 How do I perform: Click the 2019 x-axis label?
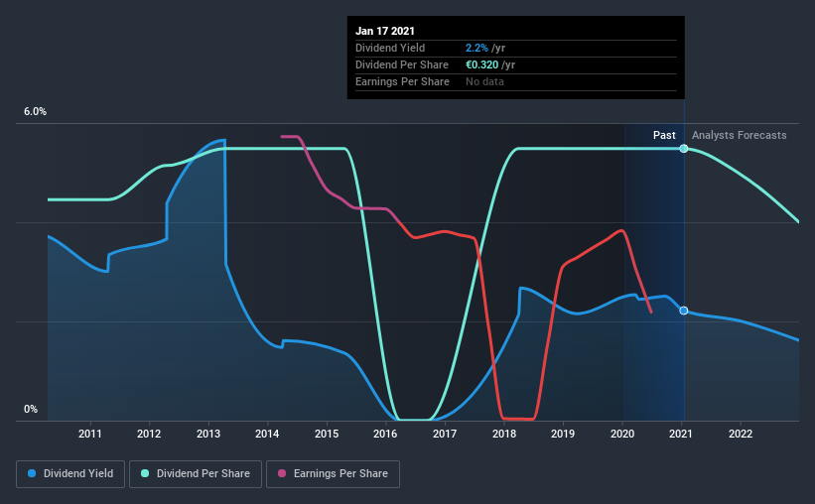[563, 434]
